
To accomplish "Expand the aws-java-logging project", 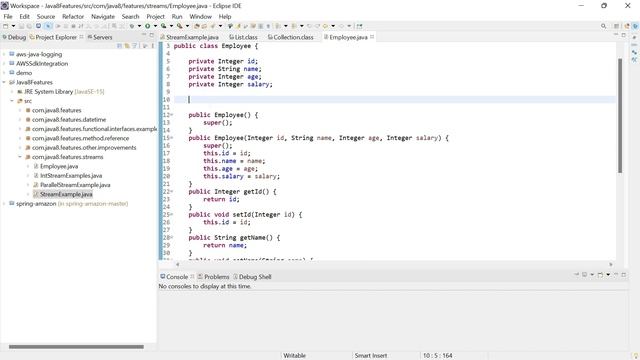I will (4, 54).
